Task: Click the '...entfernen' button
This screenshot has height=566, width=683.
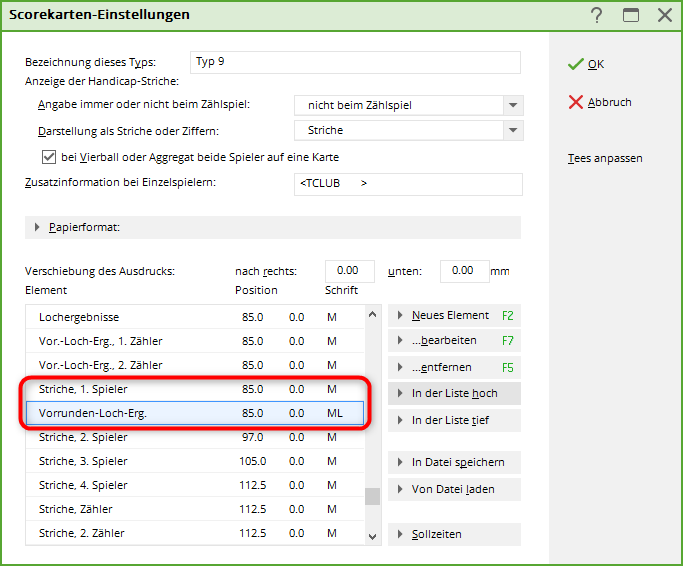Action: pos(454,367)
